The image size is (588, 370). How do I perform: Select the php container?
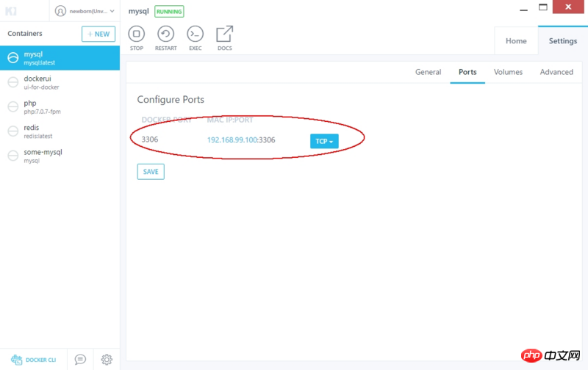click(60, 106)
